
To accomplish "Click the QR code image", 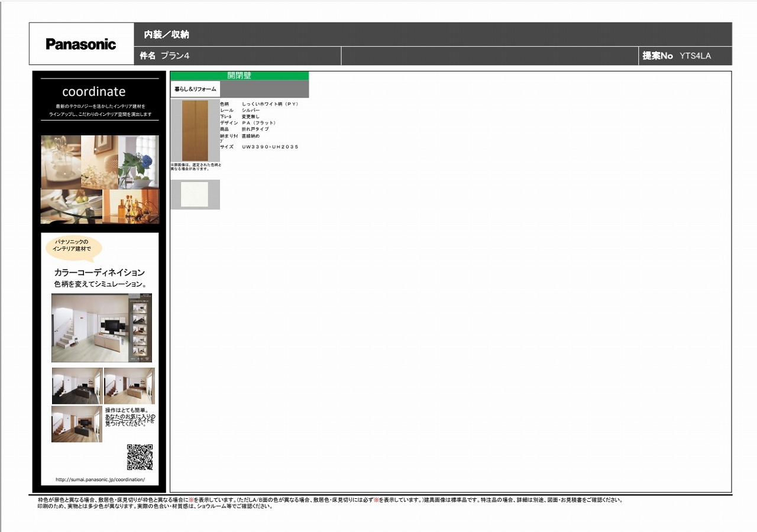I will point(140,457).
